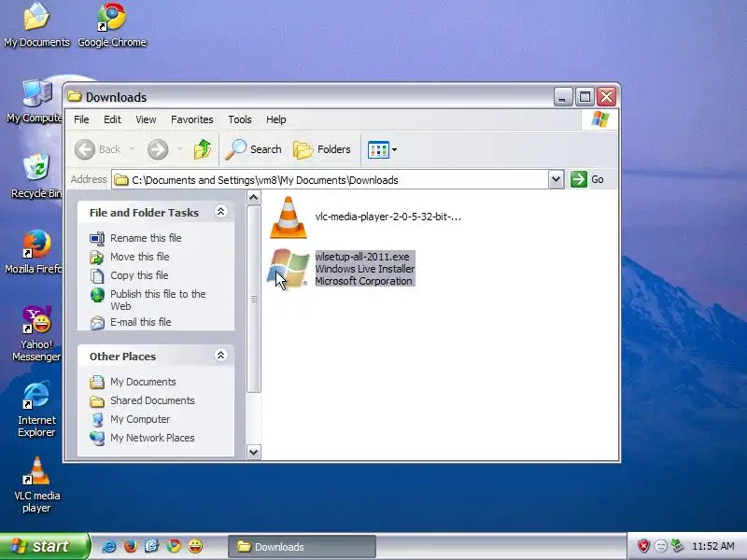Select Mozilla Firefox desktop shortcut
Image resolution: width=747 pixels, height=560 pixels.
point(35,252)
